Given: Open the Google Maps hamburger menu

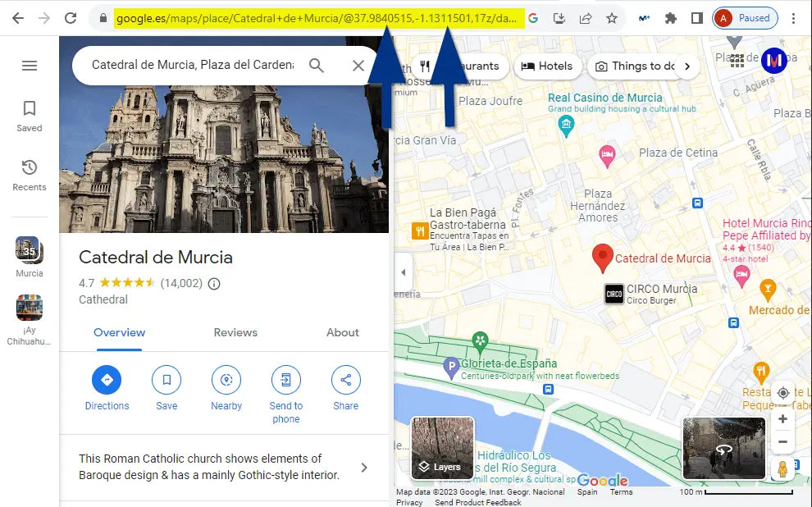Looking at the screenshot, I should [x=30, y=66].
